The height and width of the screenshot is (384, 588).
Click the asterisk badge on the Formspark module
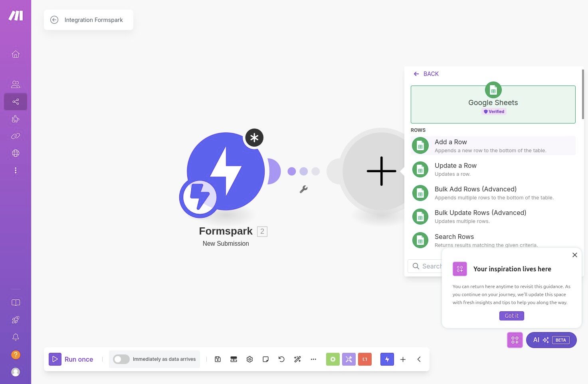(x=254, y=138)
